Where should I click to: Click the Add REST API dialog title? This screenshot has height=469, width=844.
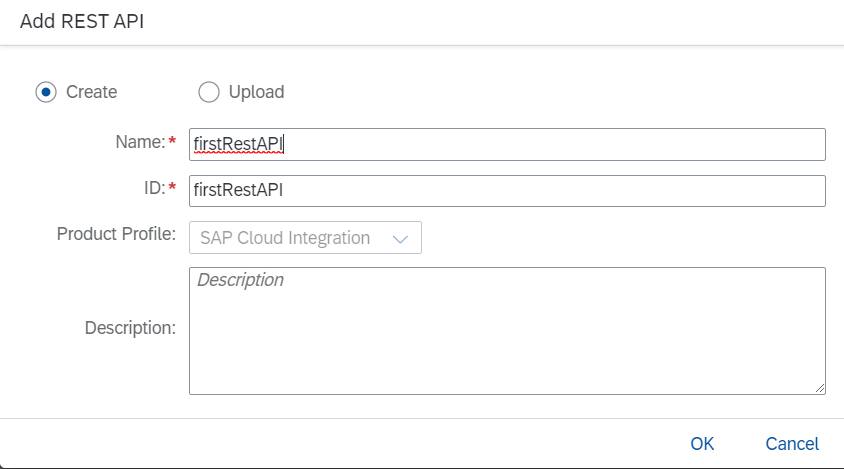pyautogui.click(x=82, y=22)
